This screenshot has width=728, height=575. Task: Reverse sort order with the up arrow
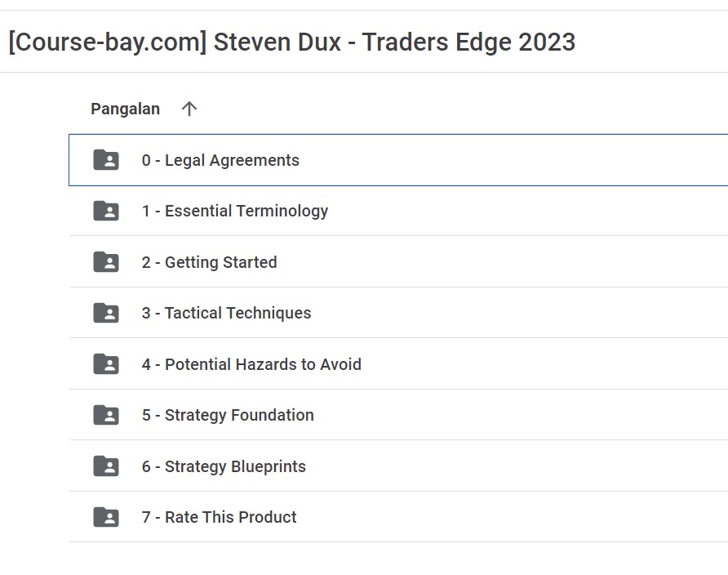tap(189, 109)
